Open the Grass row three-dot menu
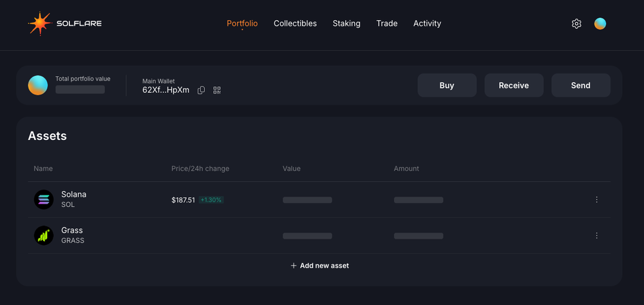 [x=596, y=236]
